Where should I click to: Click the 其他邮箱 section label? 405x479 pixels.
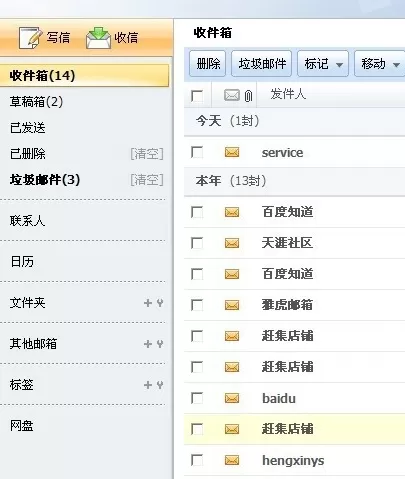click(33, 344)
